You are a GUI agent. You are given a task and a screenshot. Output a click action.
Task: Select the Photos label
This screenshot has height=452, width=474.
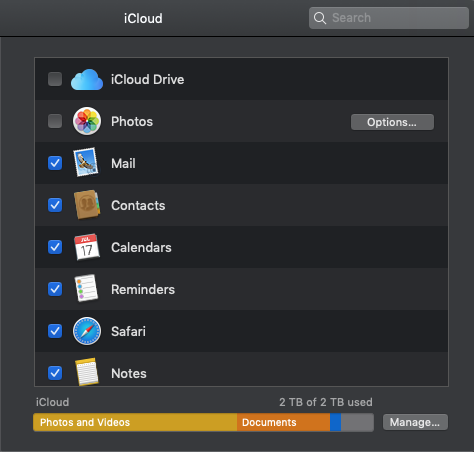(132, 122)
